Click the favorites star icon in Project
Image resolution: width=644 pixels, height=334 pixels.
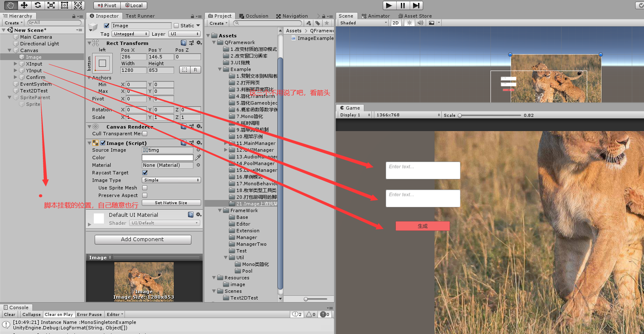(x=326, y=23)
